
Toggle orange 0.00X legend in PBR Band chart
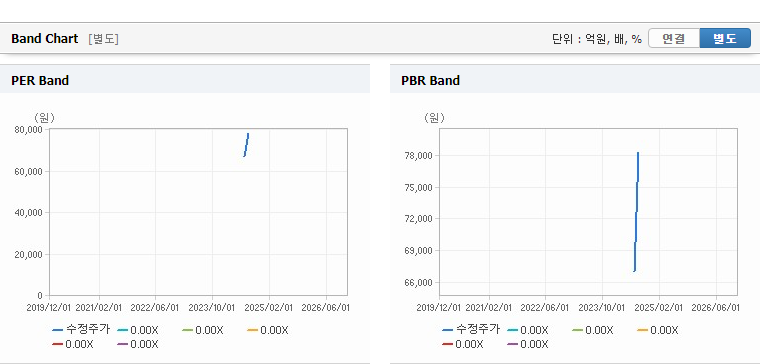(x=657, y=330)
